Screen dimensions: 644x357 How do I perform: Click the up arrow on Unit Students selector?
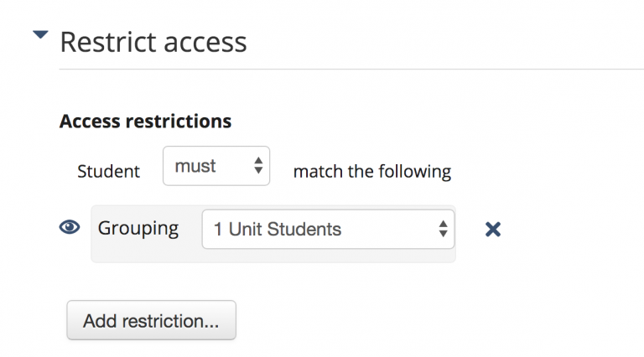coord(443,224)
